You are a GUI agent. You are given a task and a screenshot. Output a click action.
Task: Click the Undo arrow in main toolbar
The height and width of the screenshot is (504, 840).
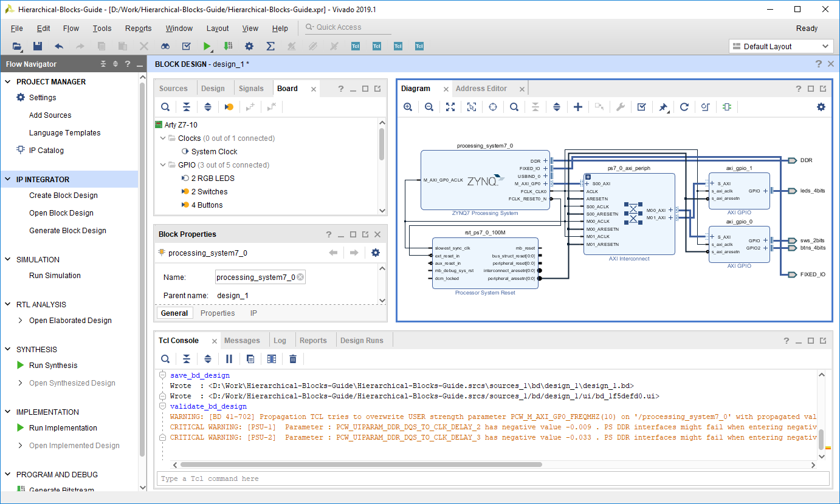pyautogui.click(x=59, y=46)
